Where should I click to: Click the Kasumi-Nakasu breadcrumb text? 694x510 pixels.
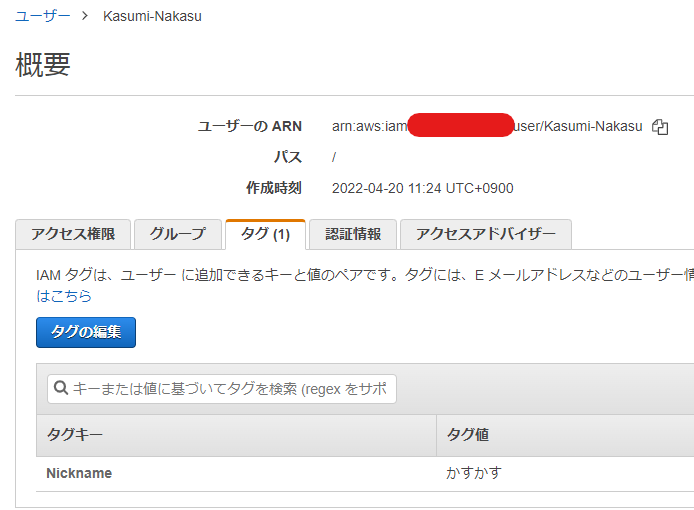coord(152,16)
